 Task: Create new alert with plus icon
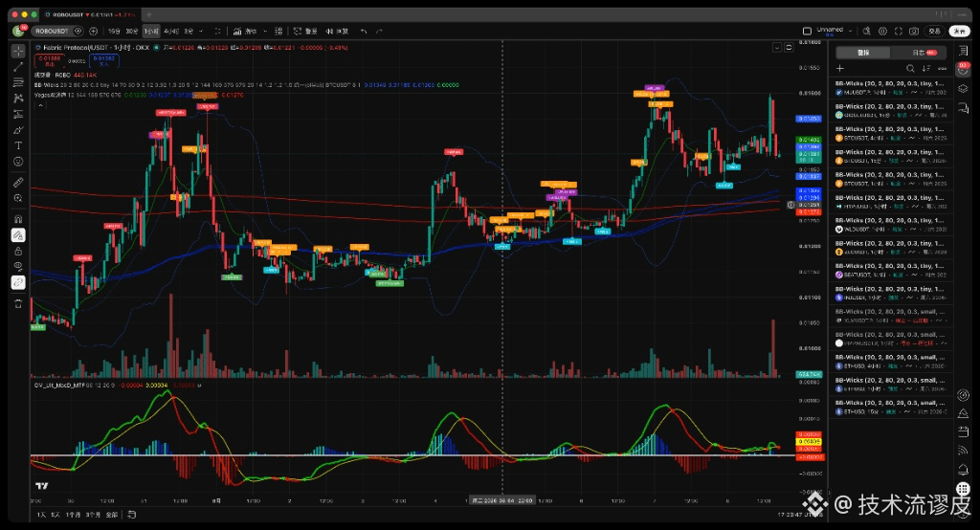pyautogui.click(x=840, y=68)
